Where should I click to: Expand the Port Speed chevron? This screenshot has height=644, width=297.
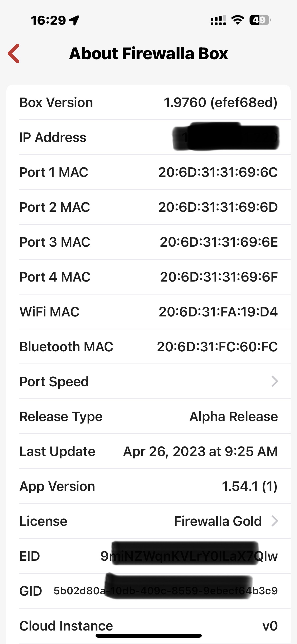[275, 381]
